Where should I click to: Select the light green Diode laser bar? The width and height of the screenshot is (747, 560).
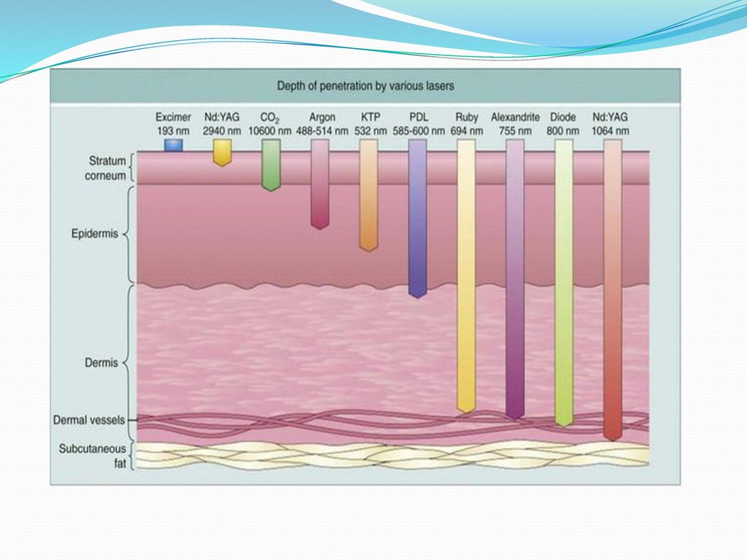click(564, 283)
